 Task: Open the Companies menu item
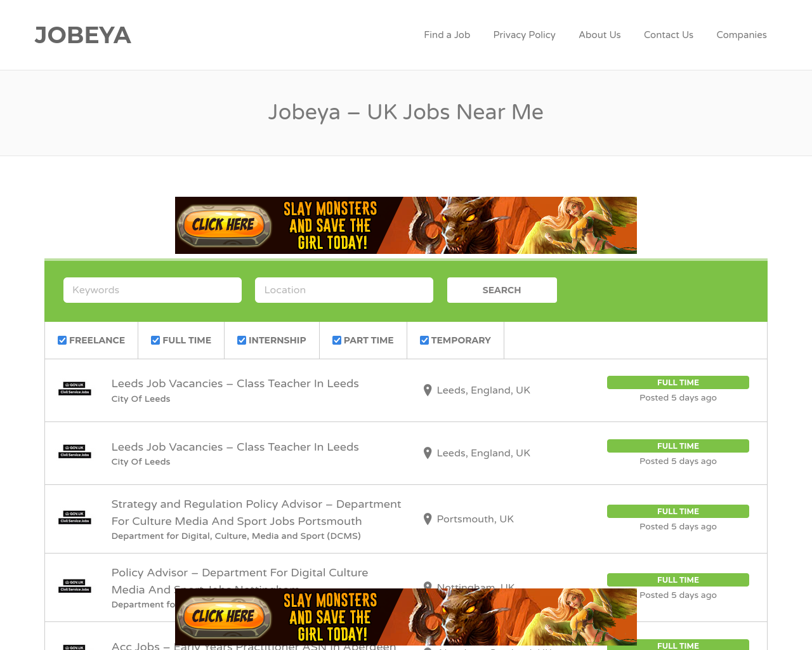click(742, 35)
